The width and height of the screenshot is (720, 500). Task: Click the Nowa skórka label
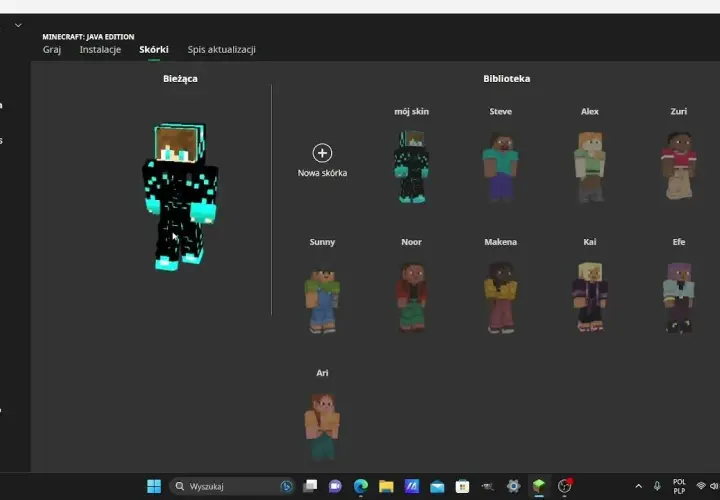pyautogui.click(x=322, y=173)
